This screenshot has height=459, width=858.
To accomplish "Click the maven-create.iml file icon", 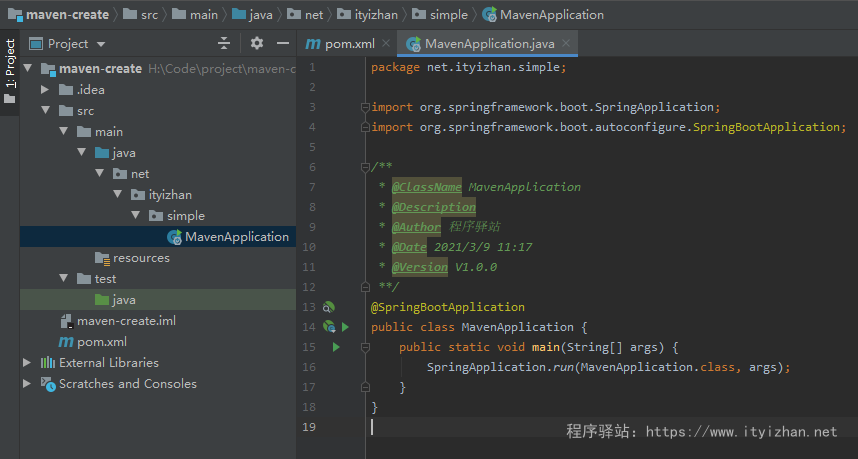I will tap(66, 321).
